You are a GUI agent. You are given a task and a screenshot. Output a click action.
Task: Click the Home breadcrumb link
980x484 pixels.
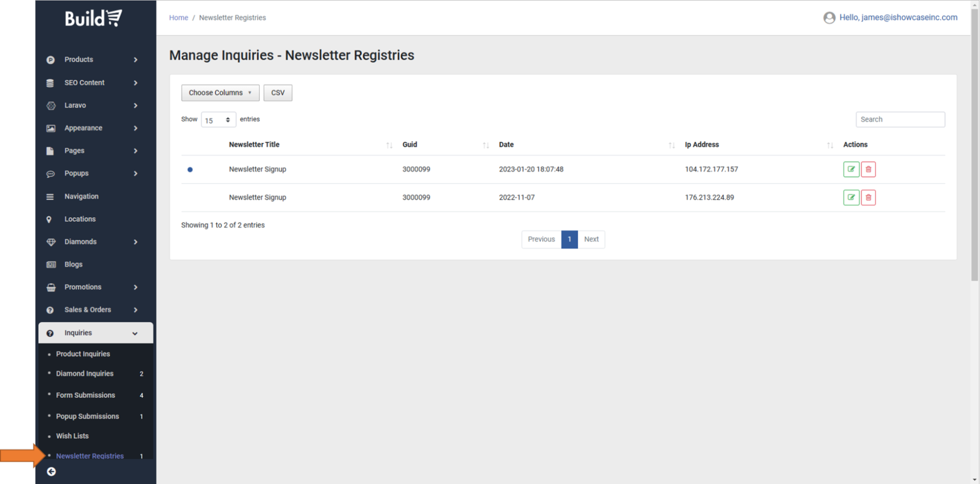(178, 18)
